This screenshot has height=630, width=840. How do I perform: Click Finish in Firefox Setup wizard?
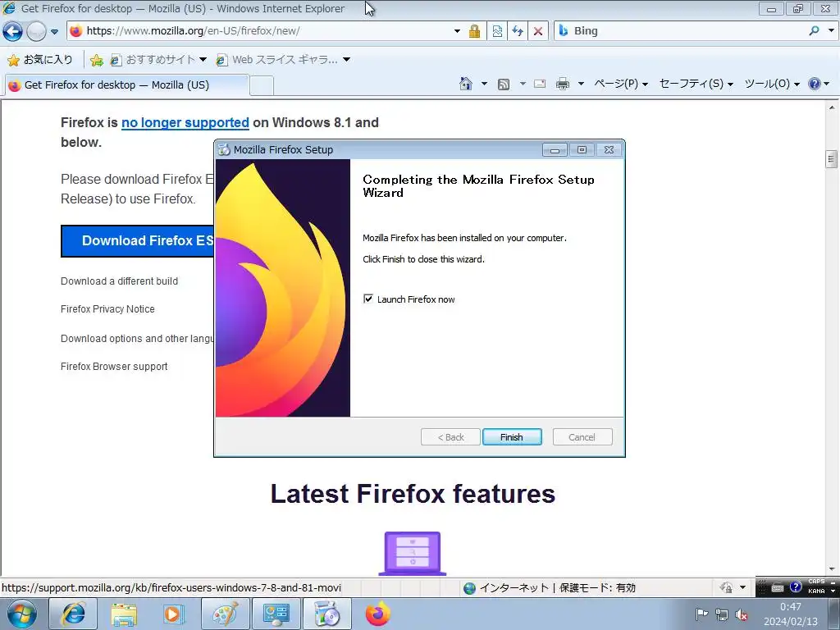512,437
